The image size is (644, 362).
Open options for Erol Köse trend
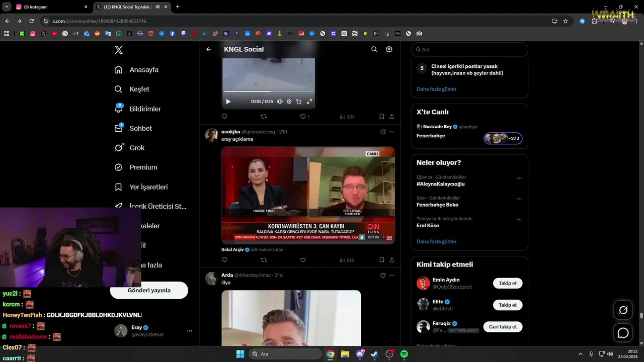pos(519,220)
